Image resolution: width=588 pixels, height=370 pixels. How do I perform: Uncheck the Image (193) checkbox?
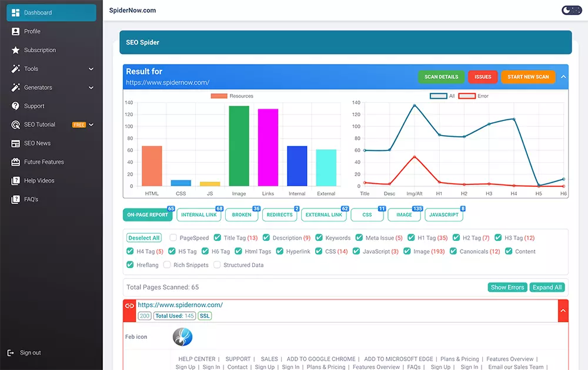click(x=407, y=251)
